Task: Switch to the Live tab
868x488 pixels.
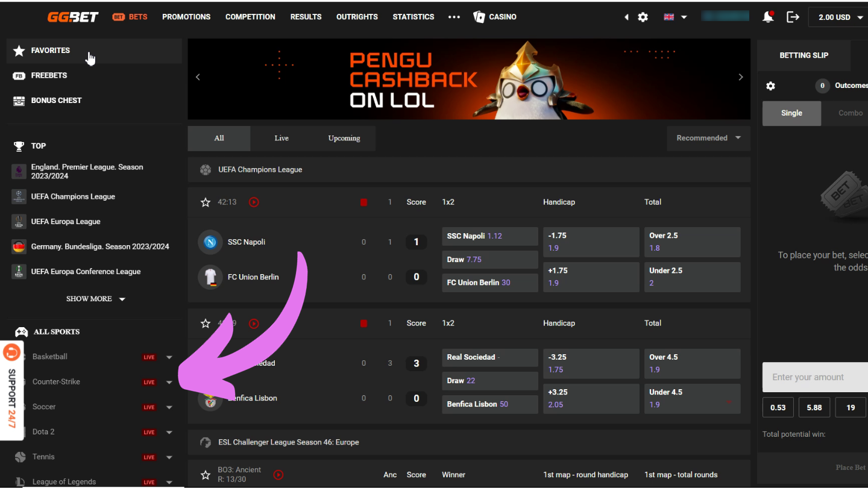Action: (x=281, y=138)
